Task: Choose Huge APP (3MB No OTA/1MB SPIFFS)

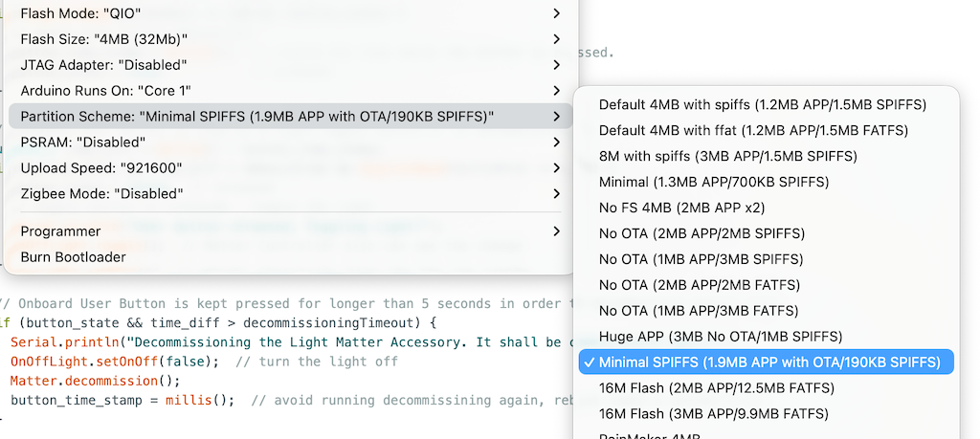Action: (720, 337)
